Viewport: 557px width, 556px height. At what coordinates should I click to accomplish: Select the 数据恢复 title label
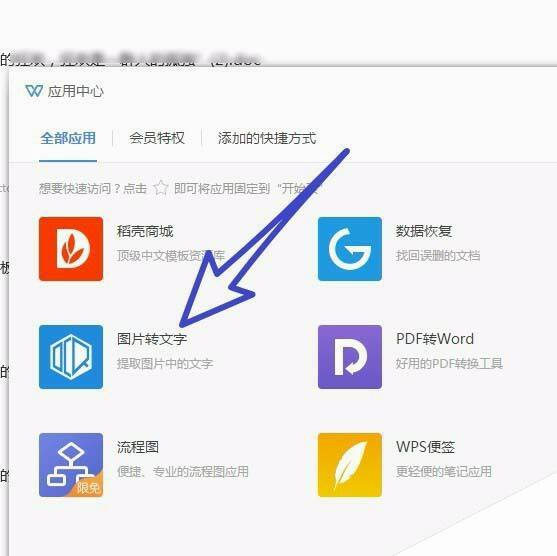click(424, 231)
